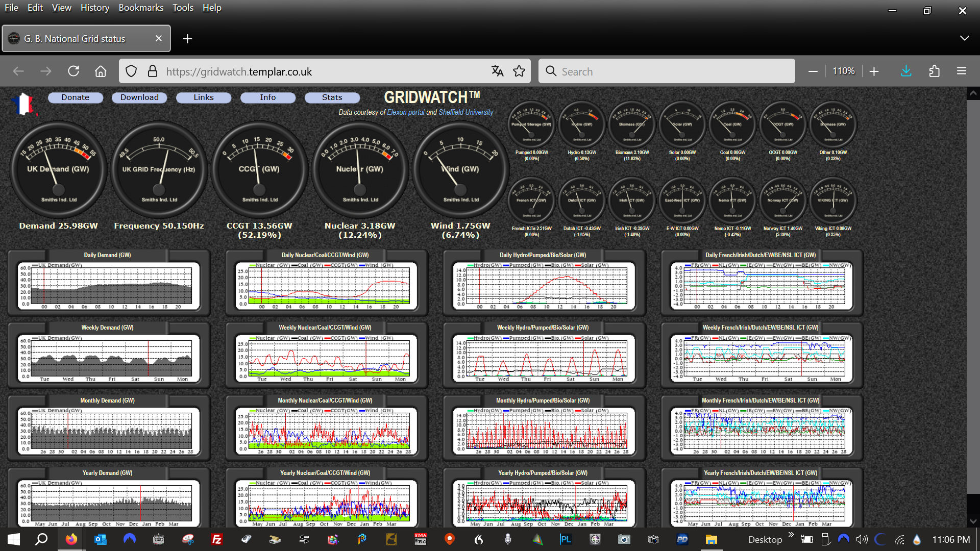Open Firefox from the Windows taskbar
This screenshot has width=980, height=551.
[71, 539]
